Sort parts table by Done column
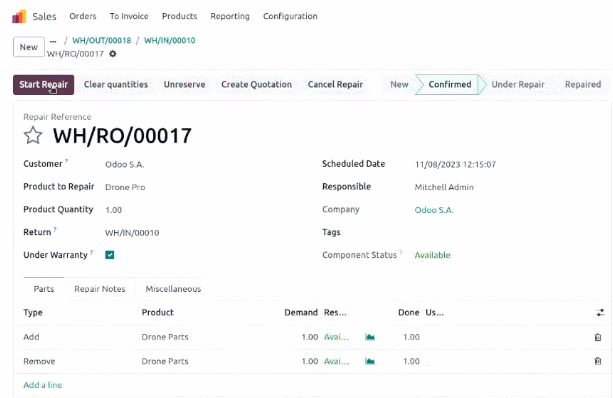This screenshot has width=613, height=398. point(409,313)
